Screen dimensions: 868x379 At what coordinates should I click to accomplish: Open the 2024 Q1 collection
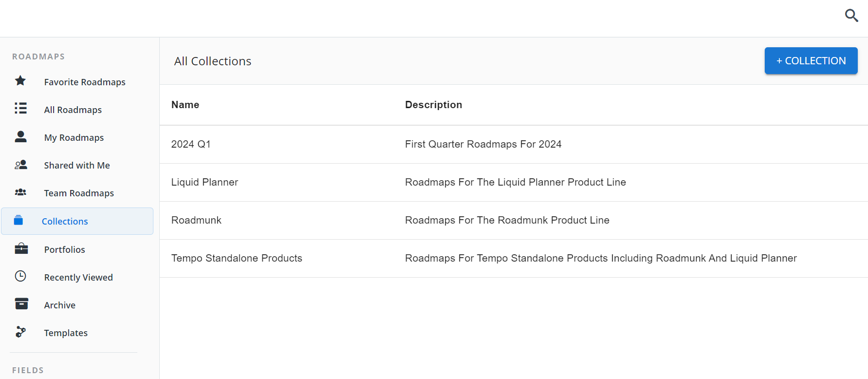[x=191, y=144]
